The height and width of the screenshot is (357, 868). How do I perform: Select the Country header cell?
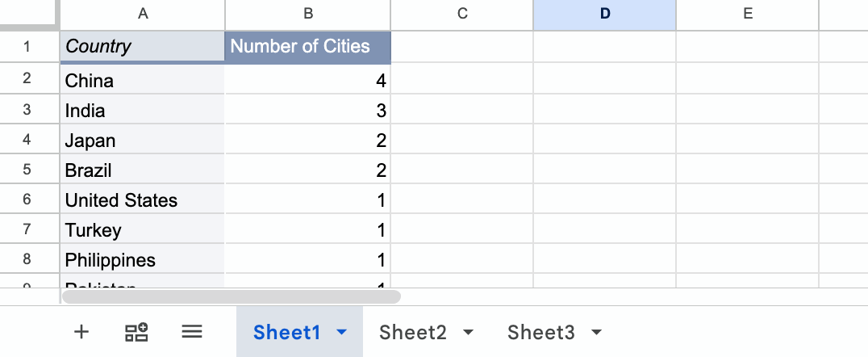coord(142,47)
